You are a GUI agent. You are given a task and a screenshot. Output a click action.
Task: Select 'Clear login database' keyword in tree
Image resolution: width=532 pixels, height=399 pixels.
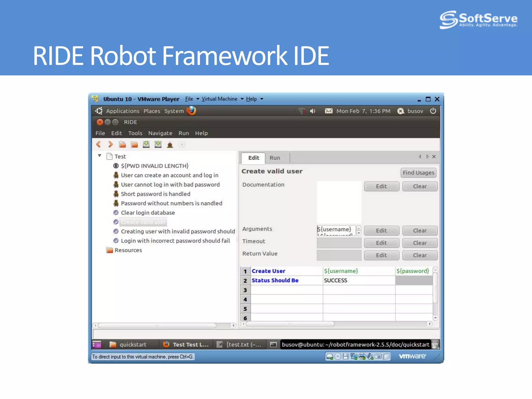tap(148, 213)
